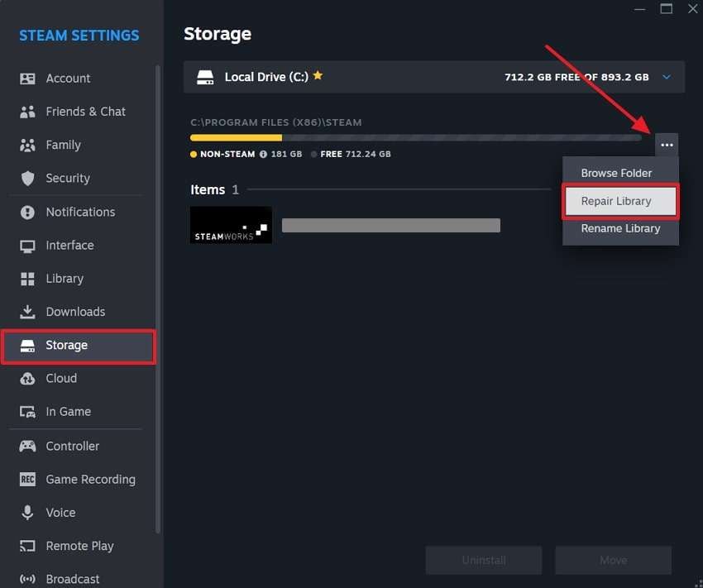Viewport: 703px width, 588px height.
Task: Minimize the Steam Settings window
Action: tap(640, 9)
